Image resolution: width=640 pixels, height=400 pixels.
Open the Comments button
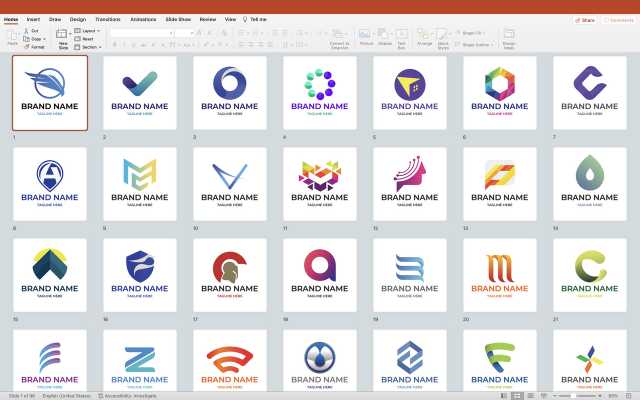[x=619, y=19]
